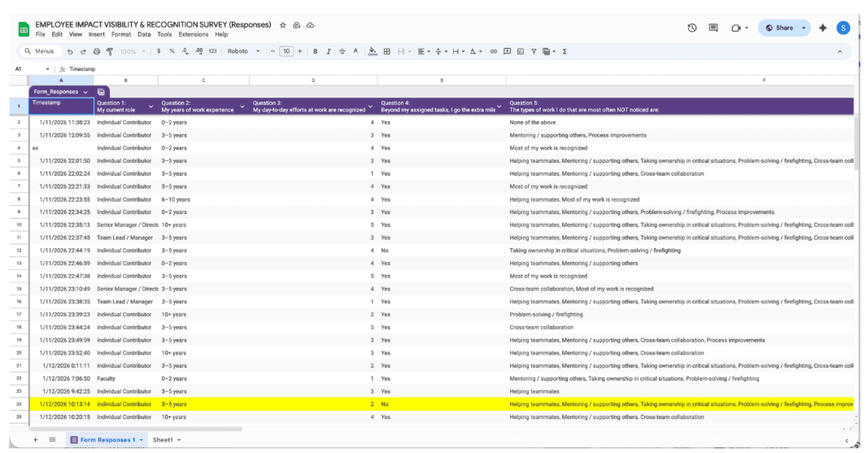Click the insert chart icon

(x=520, y=52)
